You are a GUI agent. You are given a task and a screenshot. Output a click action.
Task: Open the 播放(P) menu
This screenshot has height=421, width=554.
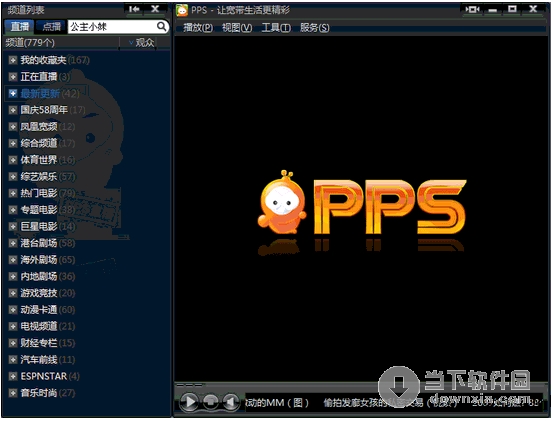[198, 28]
